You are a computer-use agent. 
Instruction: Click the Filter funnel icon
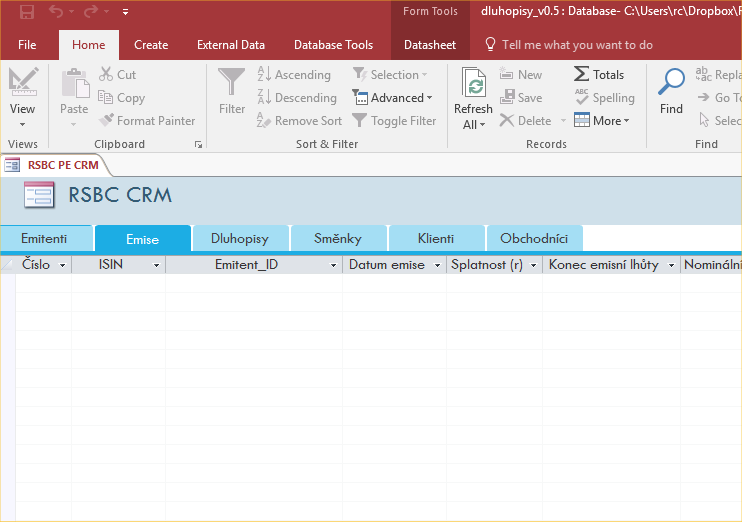point(231,82)
